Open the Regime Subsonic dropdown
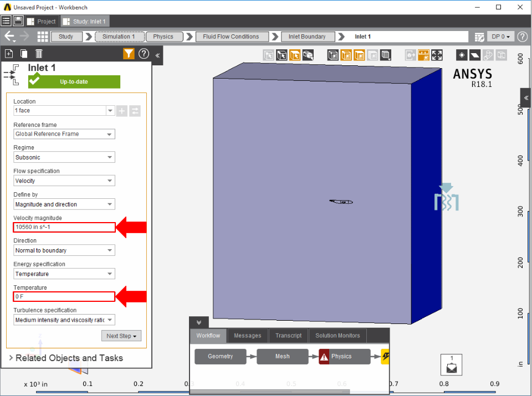 (x=64, y=157)
